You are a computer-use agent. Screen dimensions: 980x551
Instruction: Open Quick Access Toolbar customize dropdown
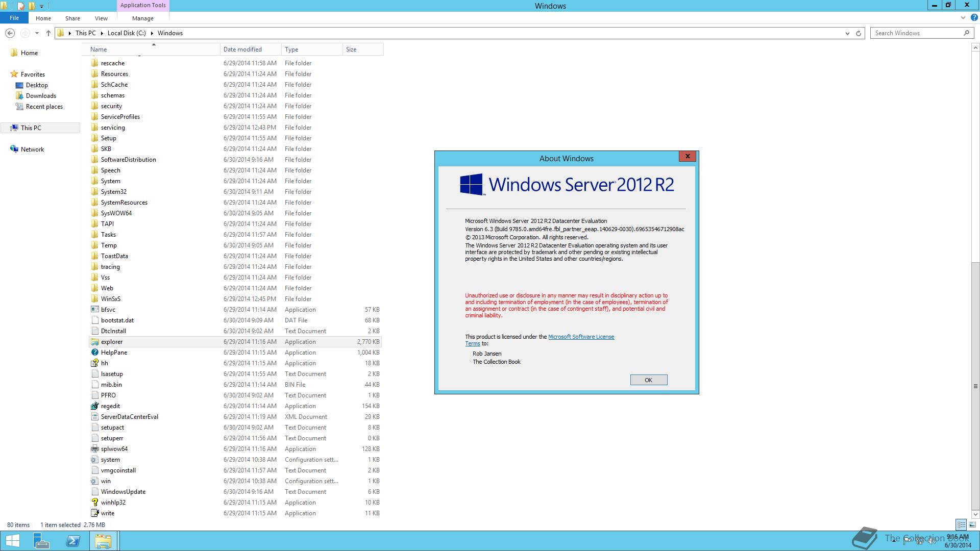tap(41, 6)
